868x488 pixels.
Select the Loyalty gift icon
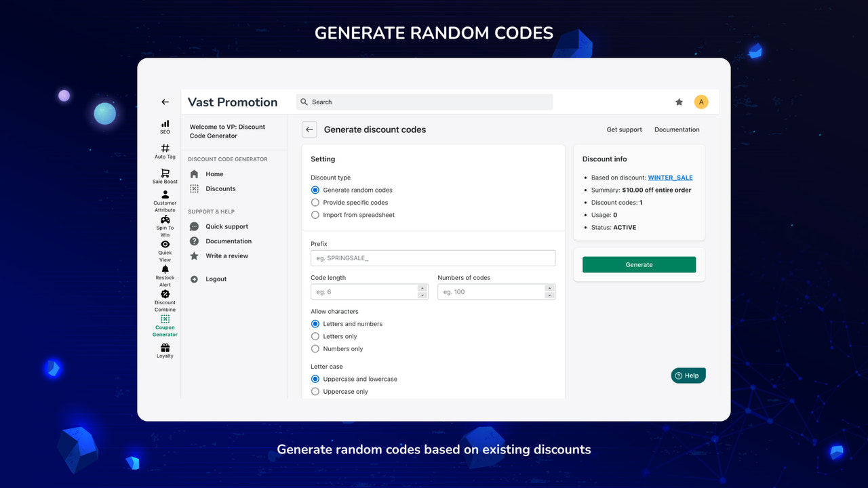pyautogui.click(x=164, y=347)
